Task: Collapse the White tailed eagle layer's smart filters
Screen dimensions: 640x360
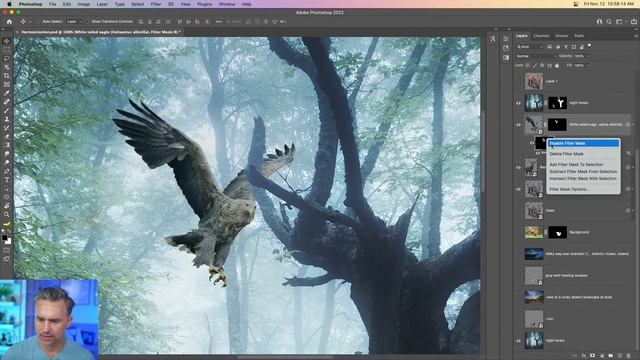Action: click(x=633, y=124)
